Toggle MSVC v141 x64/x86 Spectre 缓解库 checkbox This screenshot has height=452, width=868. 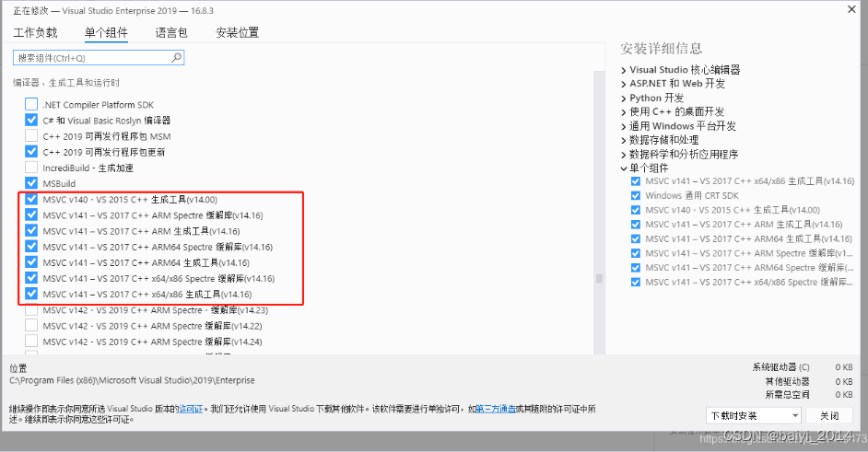(31, 278)
